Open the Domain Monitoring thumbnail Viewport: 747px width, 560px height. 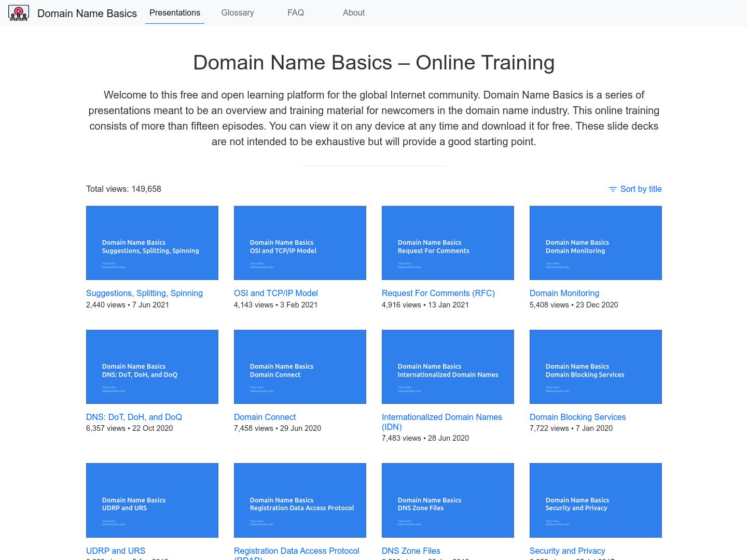[x=596, y=243]
